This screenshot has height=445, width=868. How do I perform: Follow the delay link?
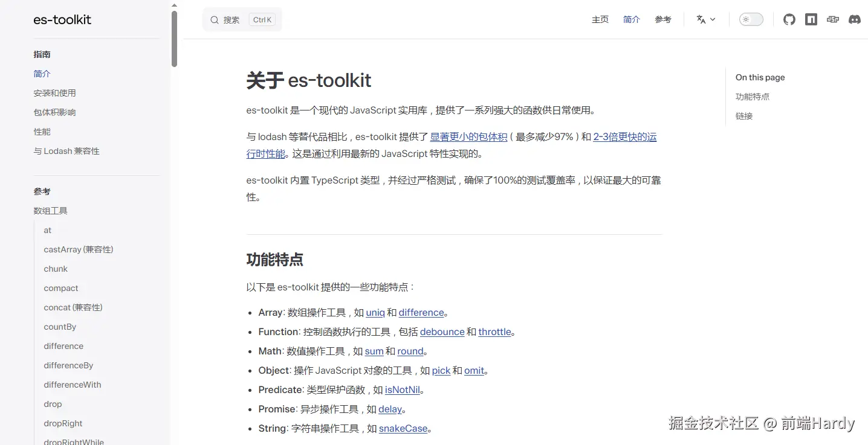(390, 409)
